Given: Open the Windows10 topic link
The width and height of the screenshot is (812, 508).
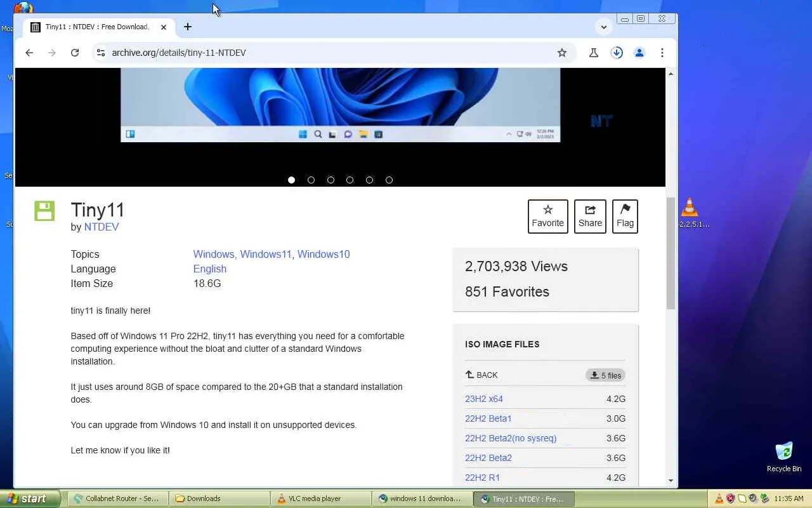Looking at the screenshot, I should click(x=324, y=254).
